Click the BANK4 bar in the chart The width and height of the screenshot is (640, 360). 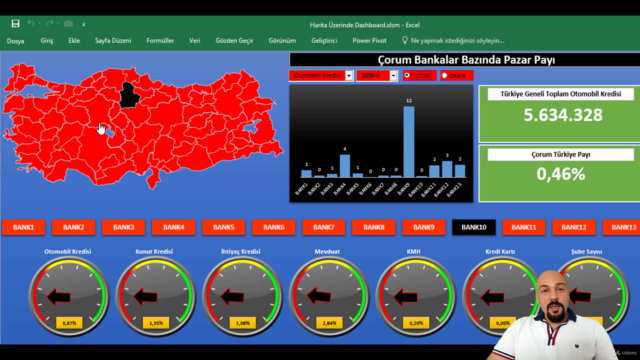(x=345, y=166)
